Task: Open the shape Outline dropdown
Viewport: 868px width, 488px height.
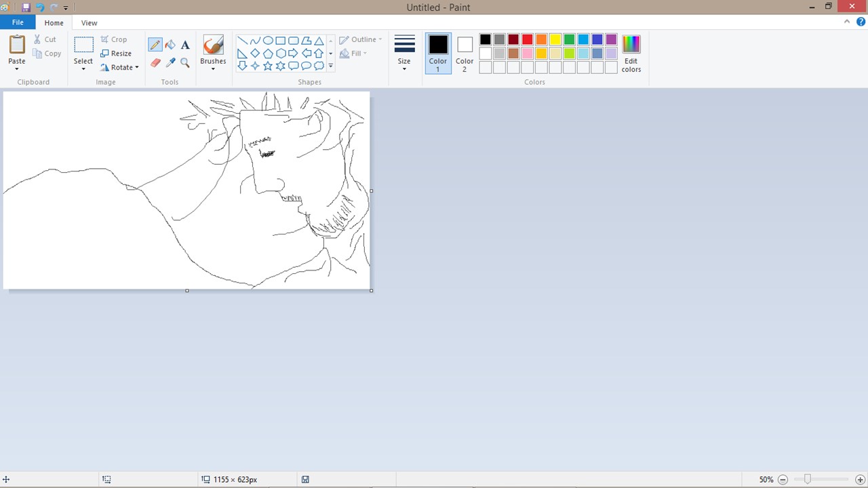Action: [361, 39]
